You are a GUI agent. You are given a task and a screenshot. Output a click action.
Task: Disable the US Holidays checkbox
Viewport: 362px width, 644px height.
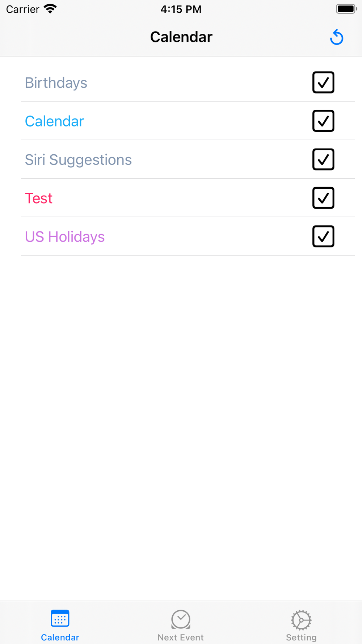(323, 237)
